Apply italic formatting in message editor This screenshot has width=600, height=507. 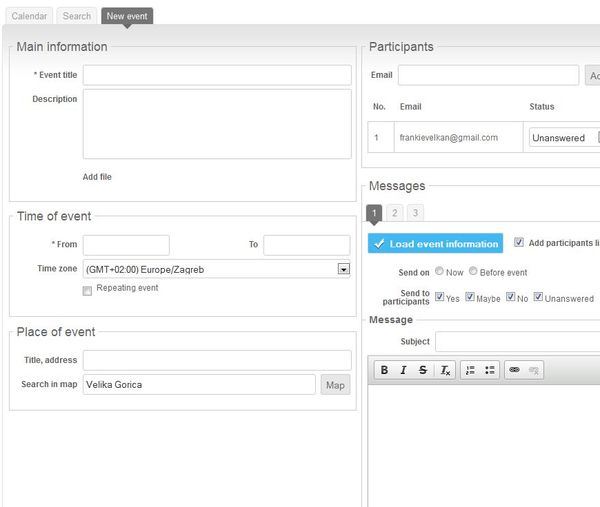click(404, 370)
